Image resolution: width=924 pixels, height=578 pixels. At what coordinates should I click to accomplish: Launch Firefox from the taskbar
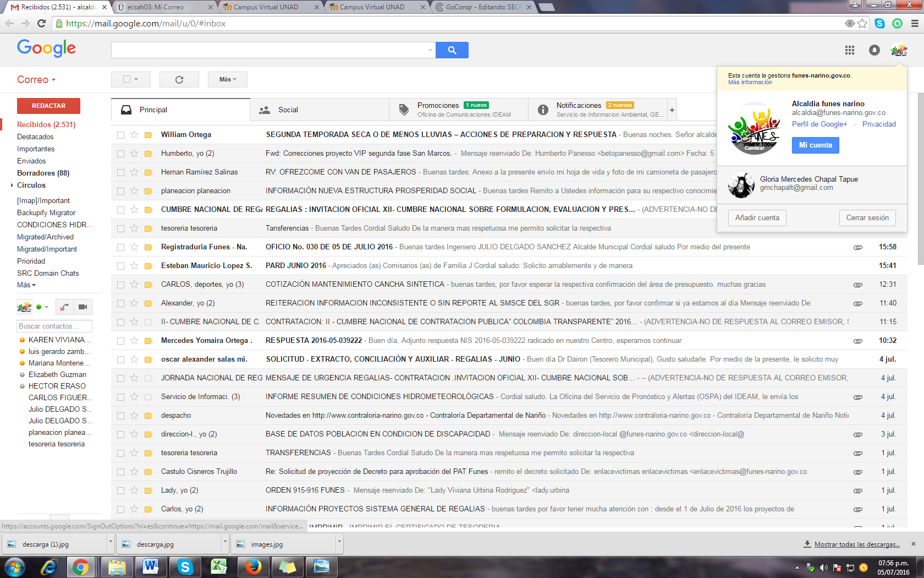253,566
